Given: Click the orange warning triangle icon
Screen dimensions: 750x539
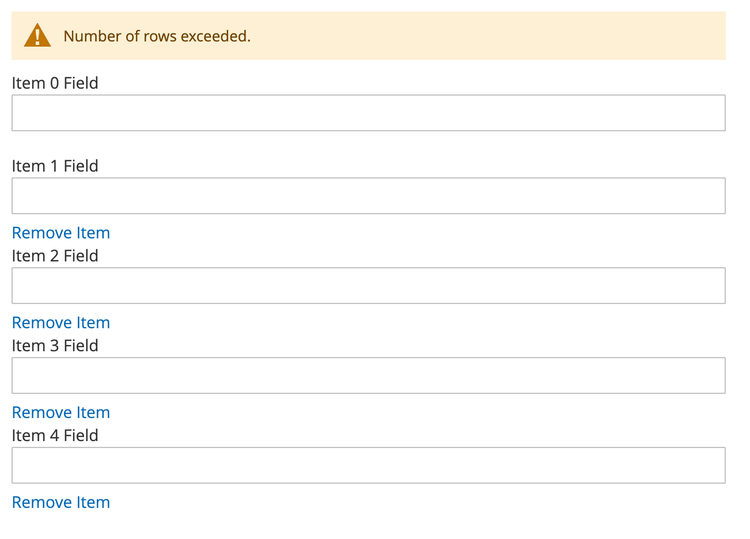Looking at the screenshot, I should 37,36.
